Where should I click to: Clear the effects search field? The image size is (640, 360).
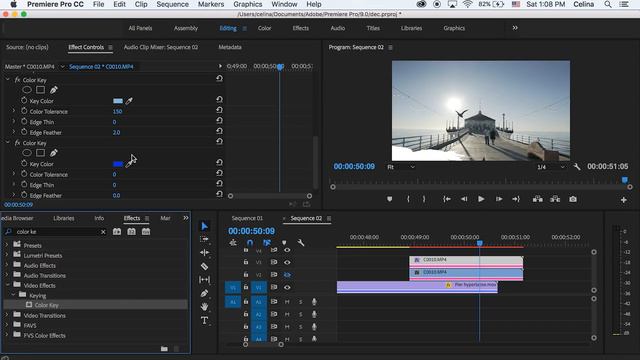coord(103,232)
